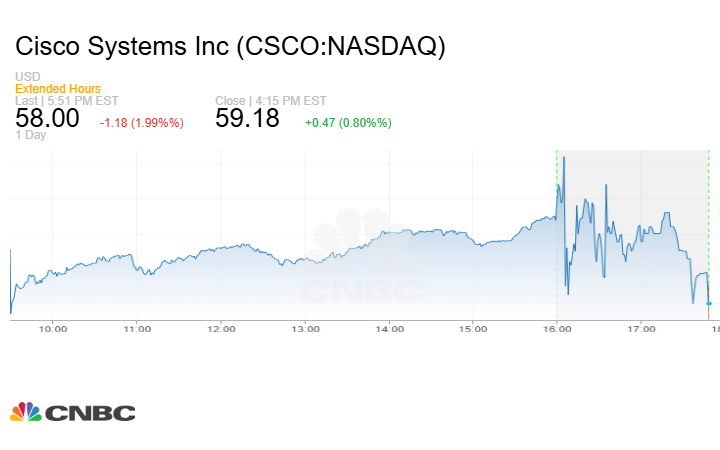Click the 10:00 time axis label
This screenshot has width=720, height=450.
53,328
